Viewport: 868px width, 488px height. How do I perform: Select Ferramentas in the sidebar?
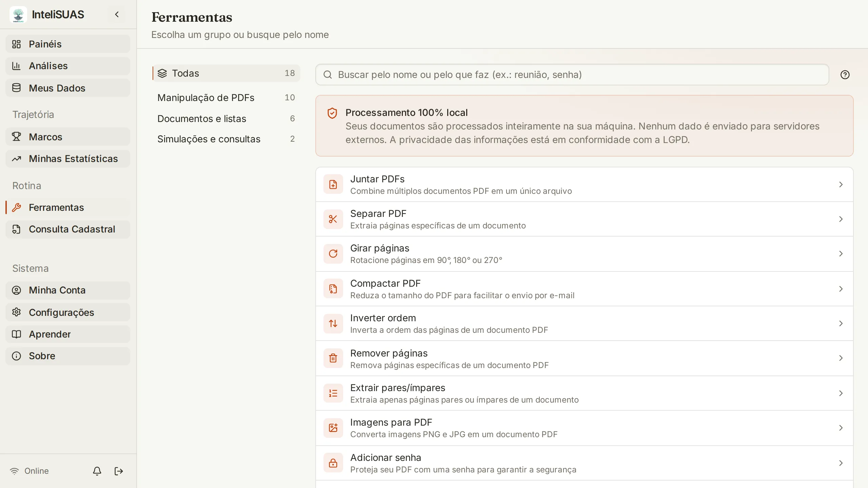coord(68,207)
